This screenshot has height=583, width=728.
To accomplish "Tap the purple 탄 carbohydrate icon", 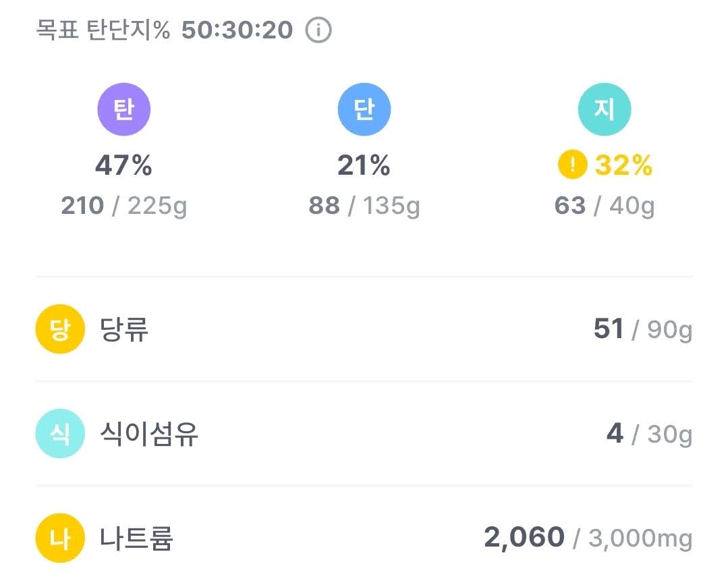I will [x=124, y=109].
